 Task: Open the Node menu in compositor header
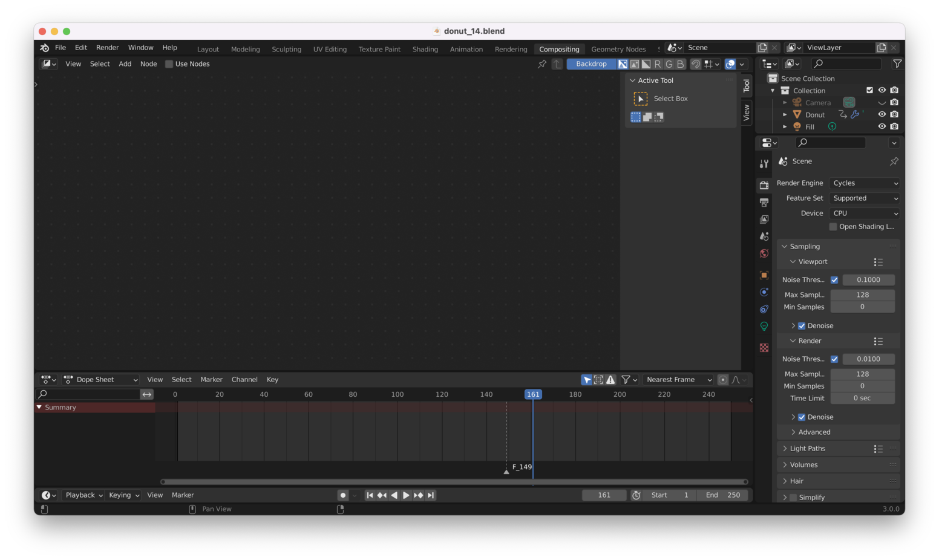[148, 63]
